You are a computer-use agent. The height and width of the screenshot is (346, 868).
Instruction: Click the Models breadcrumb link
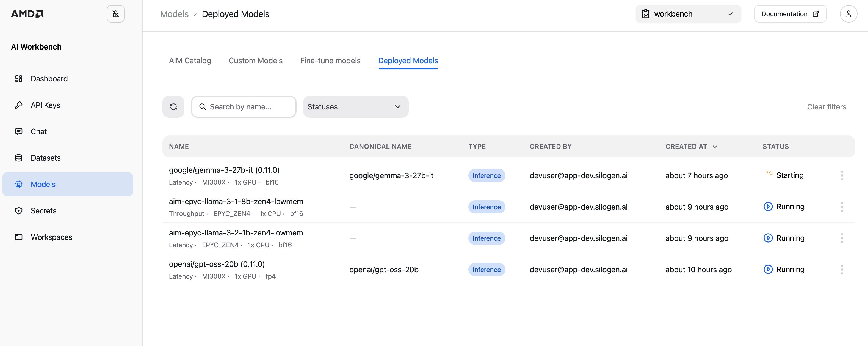174,14
